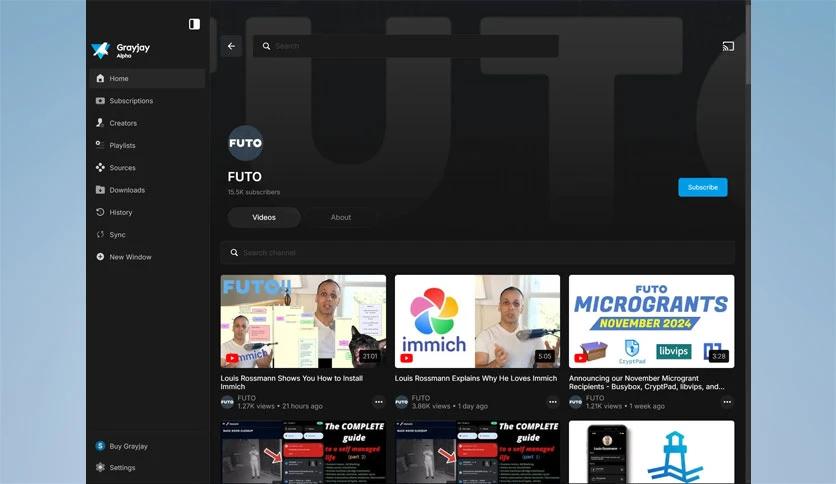Switch to the About tab
Image resolution: width=836 pixels, height=484 pixels.
[x=341, y=217]
